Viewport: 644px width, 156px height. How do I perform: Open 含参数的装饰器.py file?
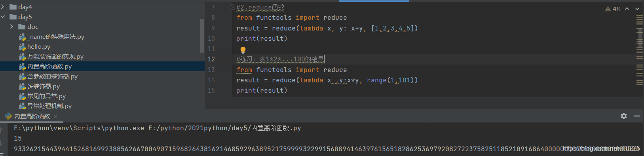(x=52, y=76)
